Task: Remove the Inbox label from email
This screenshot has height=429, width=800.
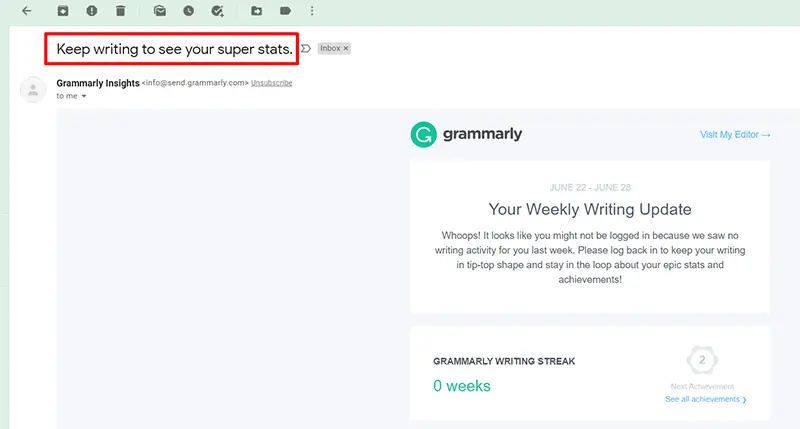Action: pyautogui.click(x=345, y=48)
